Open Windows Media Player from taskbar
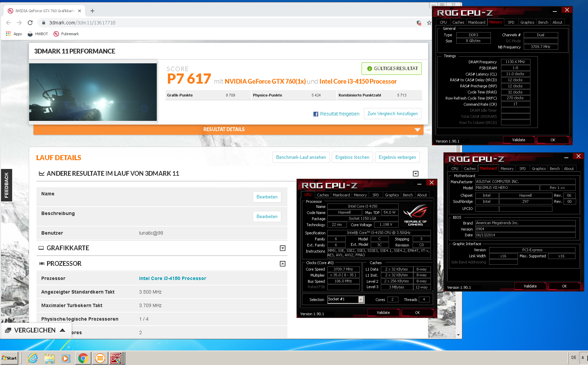 pyautogui.click(x=66, y=358)
